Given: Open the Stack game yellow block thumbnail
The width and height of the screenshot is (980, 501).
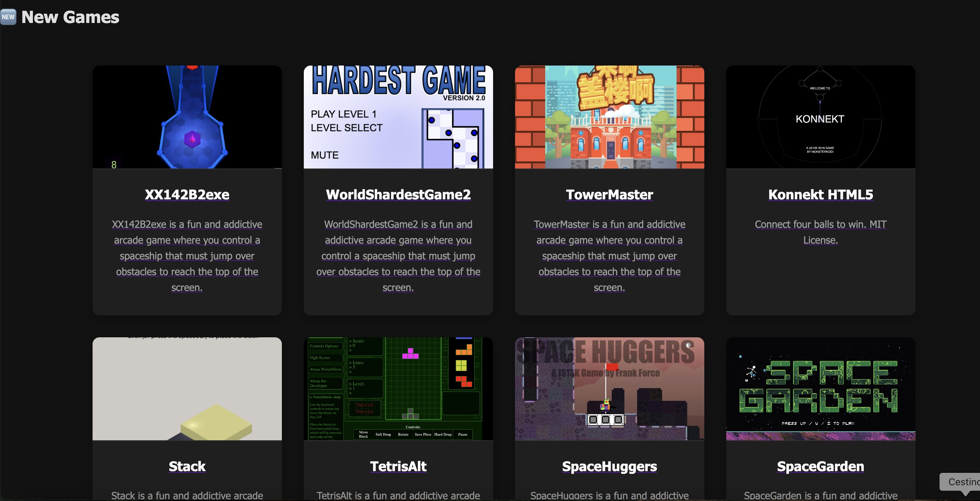Looking at the screenshot, I should point(187,389).
